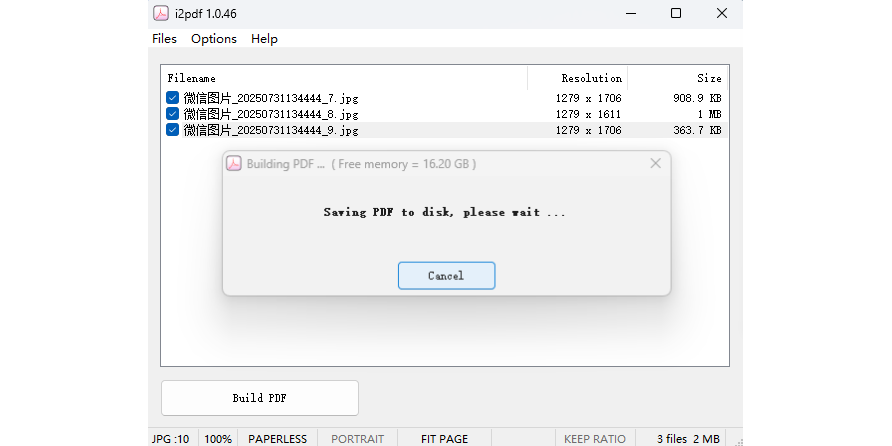Viewport: 892px width, 446px height.
Task: Cancel the PDF saving operation
Action: [x=446, y=276]
